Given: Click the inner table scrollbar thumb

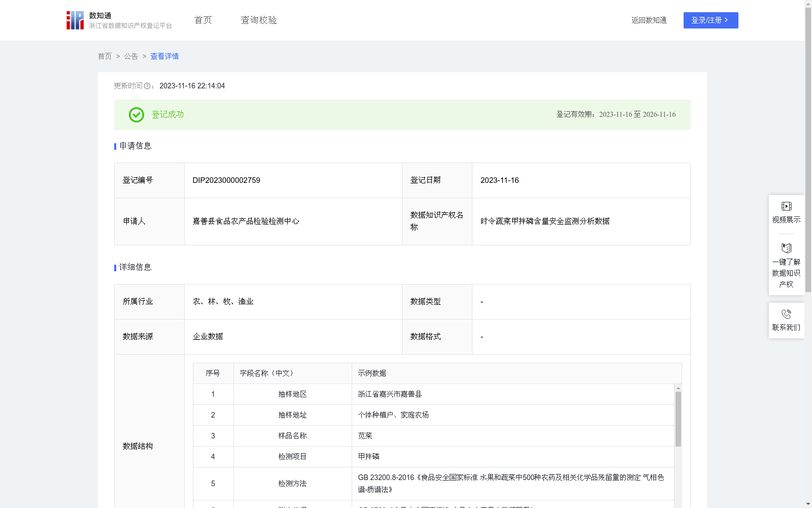Looking at the screenshot, I should tap(678, 419).
